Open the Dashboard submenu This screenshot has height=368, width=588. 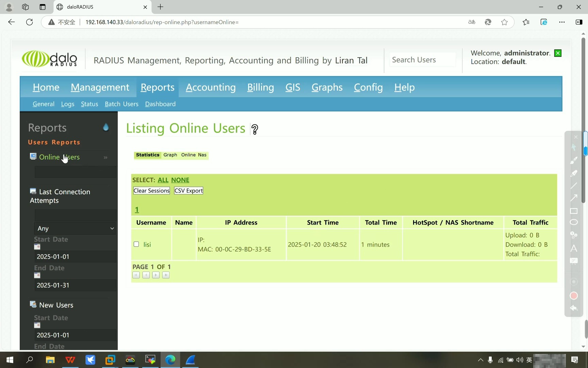(x=160, y=104)
